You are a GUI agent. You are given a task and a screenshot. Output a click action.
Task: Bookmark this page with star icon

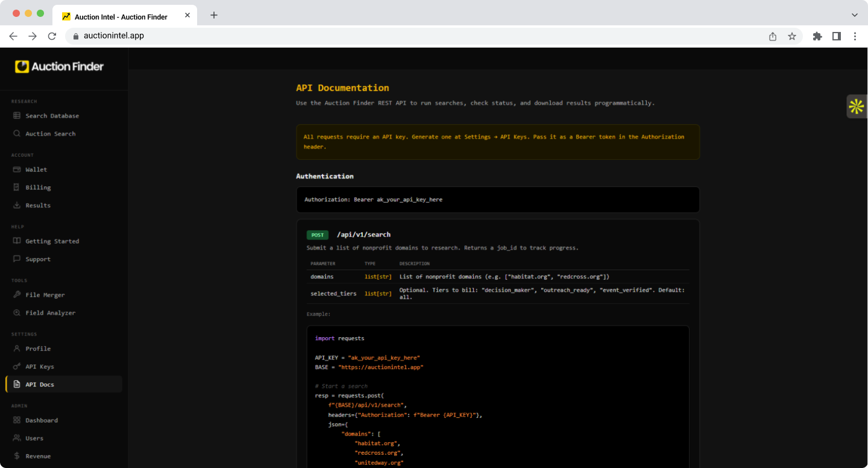(x=792, y=36)
